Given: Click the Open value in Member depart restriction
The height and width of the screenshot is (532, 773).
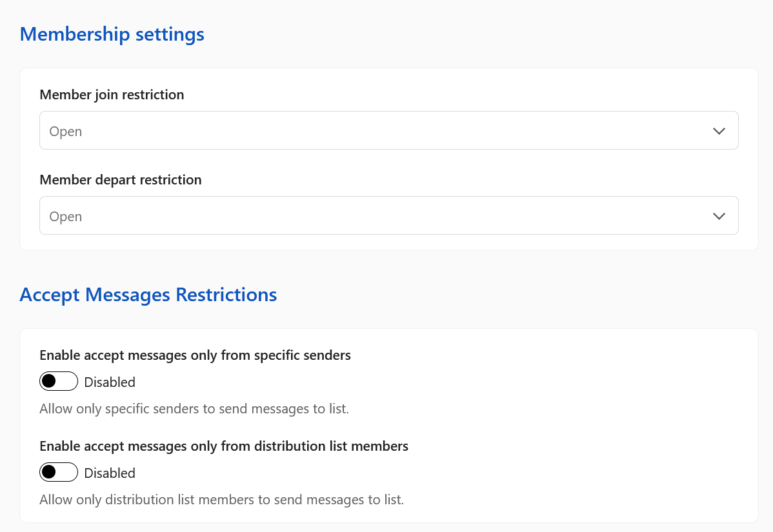Looking at the screenshot, I should [x=65, y=216].
